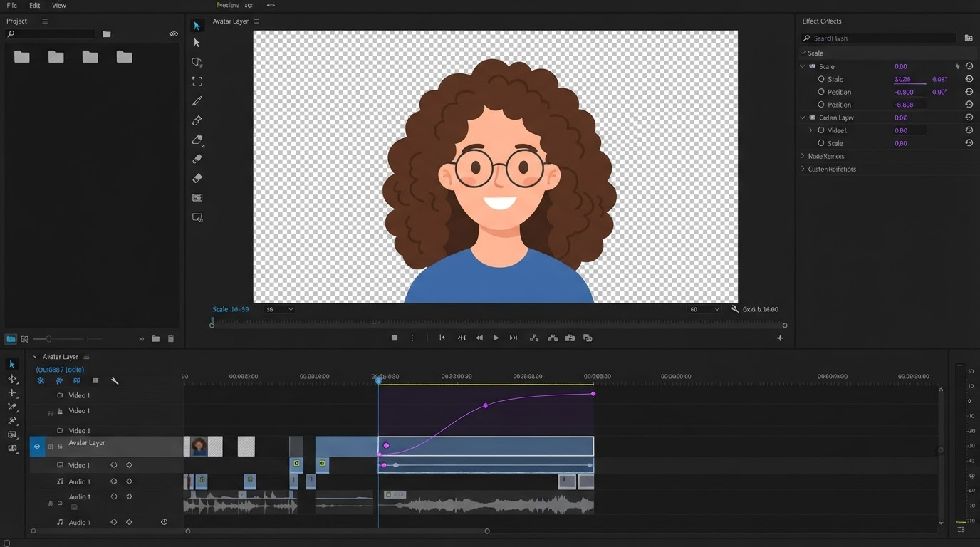
Task: Toggle the Scale 32.28 keyframe stopwatch
Action: tap(821, 79)
